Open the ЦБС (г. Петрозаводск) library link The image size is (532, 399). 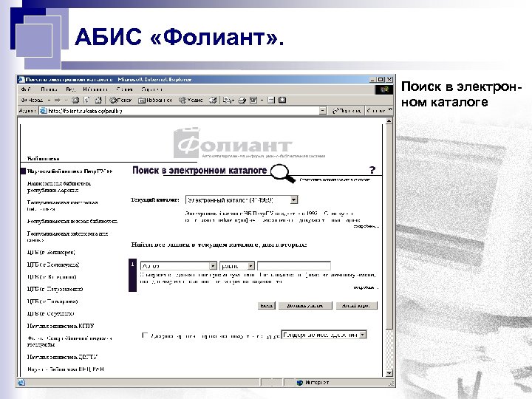55,289
